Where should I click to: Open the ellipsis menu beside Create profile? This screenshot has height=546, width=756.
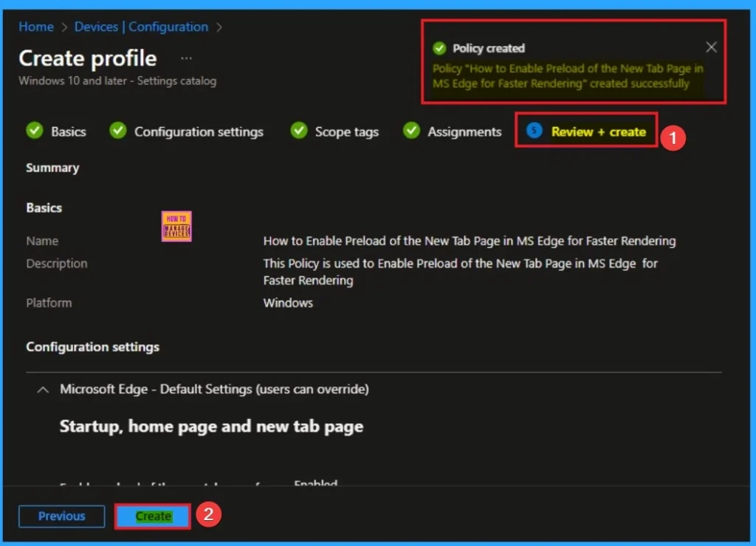[x=186, y=58]
